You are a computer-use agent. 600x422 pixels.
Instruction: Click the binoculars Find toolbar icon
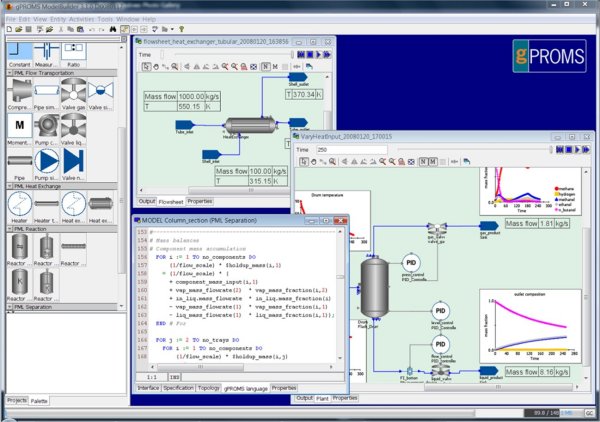112,29
